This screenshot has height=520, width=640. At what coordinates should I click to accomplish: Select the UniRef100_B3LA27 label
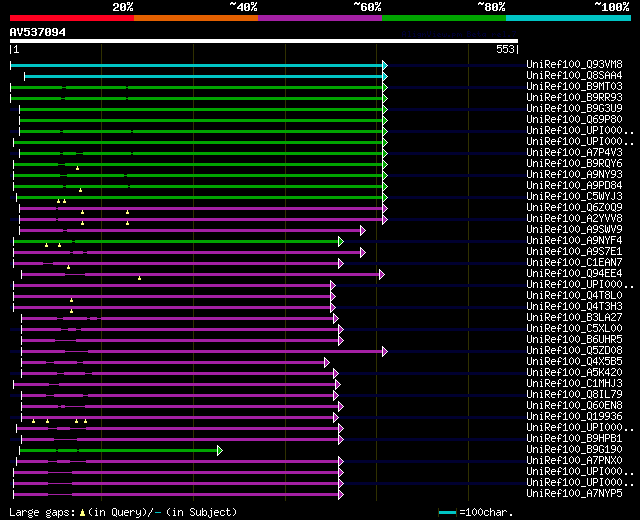click(x=574, y=318)
